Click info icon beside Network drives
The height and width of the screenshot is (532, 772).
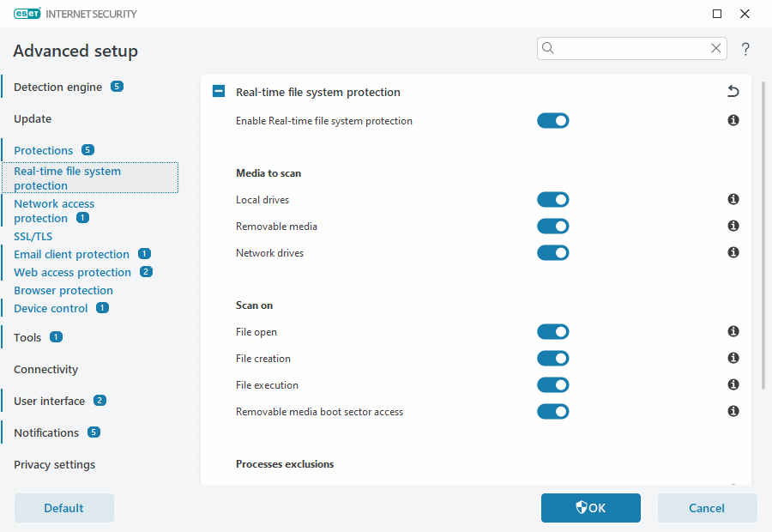(x=733, y=252)
